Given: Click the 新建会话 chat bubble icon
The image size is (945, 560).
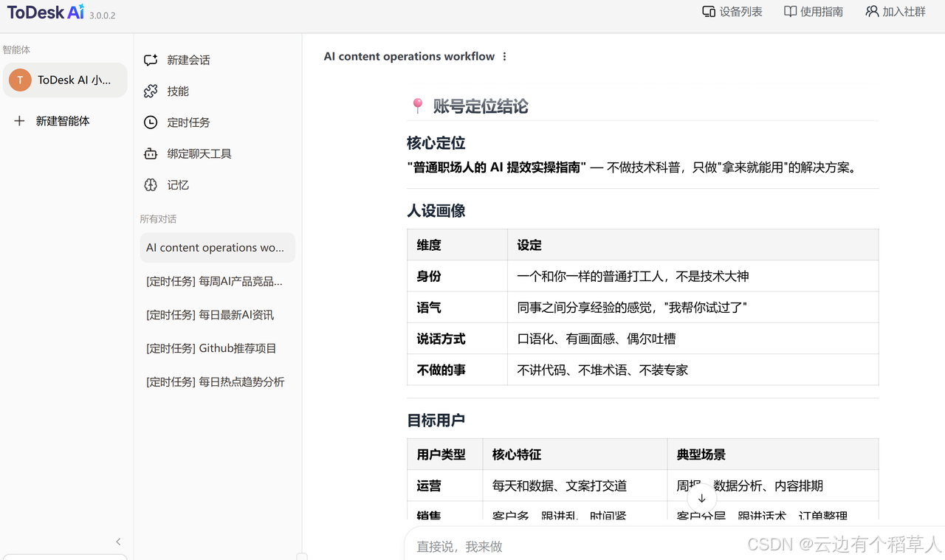Looking at the screenshot, I should (x=151, y=60).
